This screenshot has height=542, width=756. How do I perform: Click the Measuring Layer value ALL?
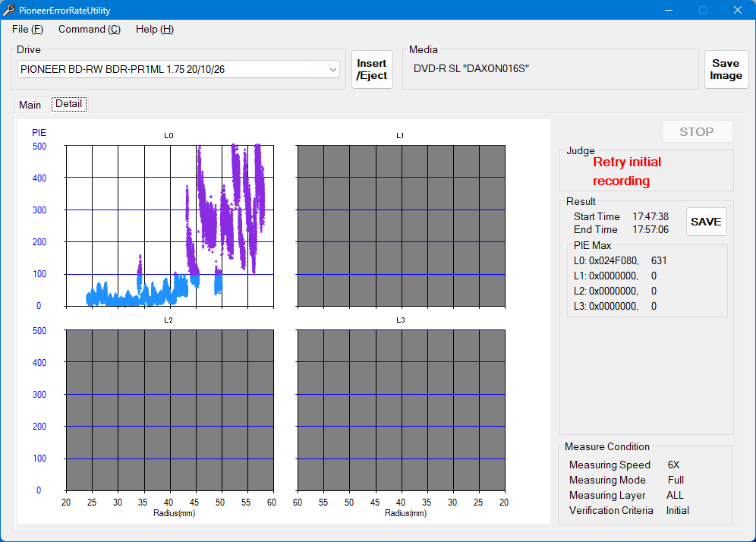(675, 495)
